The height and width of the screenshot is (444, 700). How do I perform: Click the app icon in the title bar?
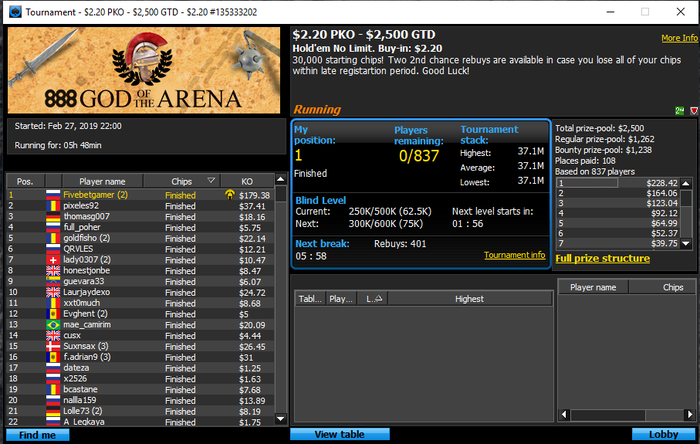[x=15, y=12]
